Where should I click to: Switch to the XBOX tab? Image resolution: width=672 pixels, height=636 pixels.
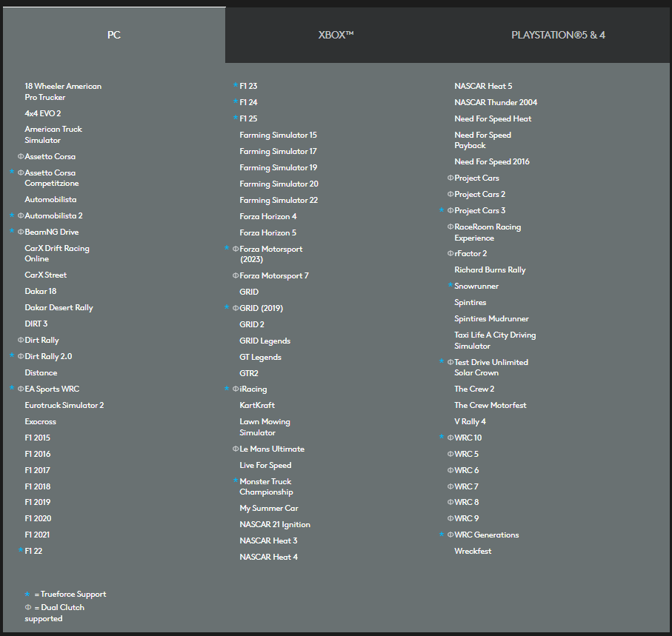click(x=336, y=35)
